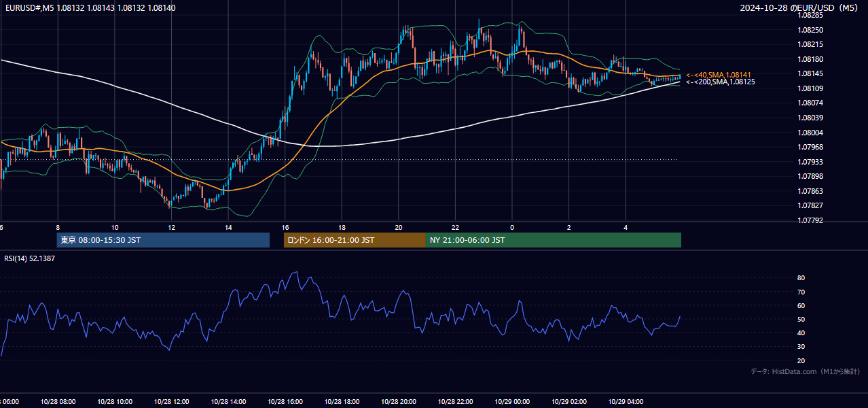The image size is (868, 408).
Task: Click hour label 4 under price chart
Action: point(626,227)
